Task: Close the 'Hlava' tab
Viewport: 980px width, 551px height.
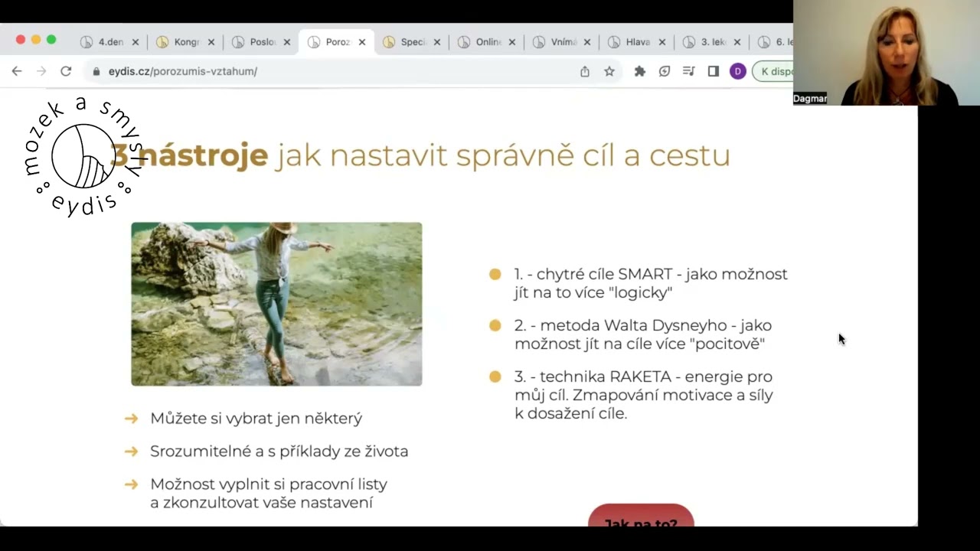Action: [662, 42]
